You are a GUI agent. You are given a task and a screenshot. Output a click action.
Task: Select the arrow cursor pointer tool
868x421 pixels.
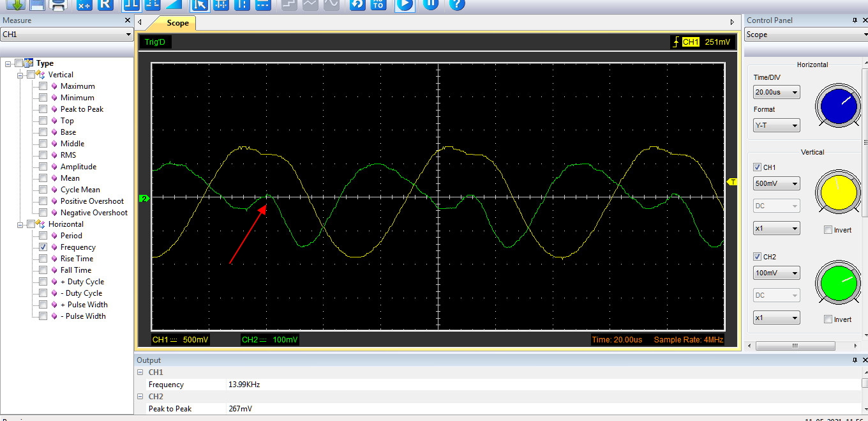pos(200,4)
